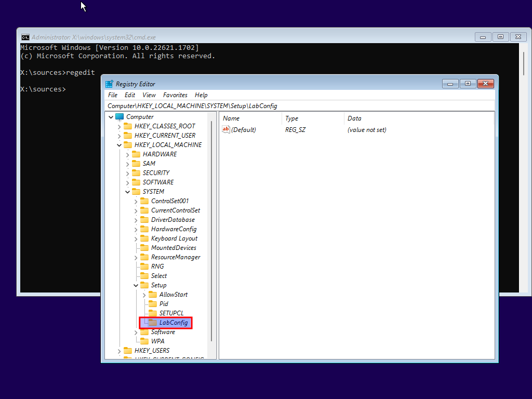Expand the HKEY_CLASSES_ROOT node

coord(119,127)
